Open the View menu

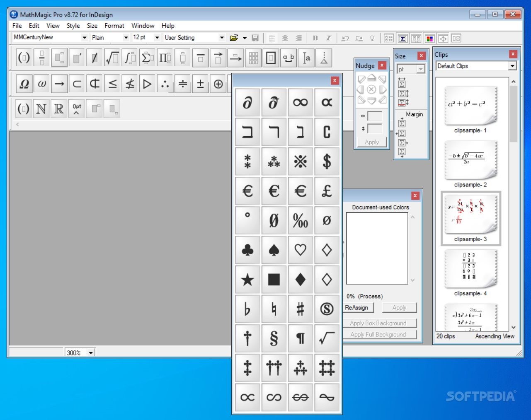point(53,26)
